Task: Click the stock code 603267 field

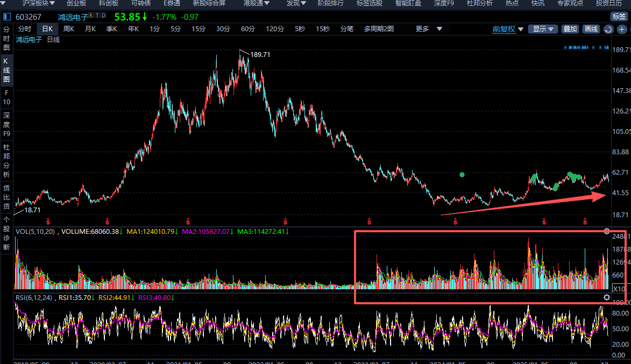Action: click(x=29, y=17)
